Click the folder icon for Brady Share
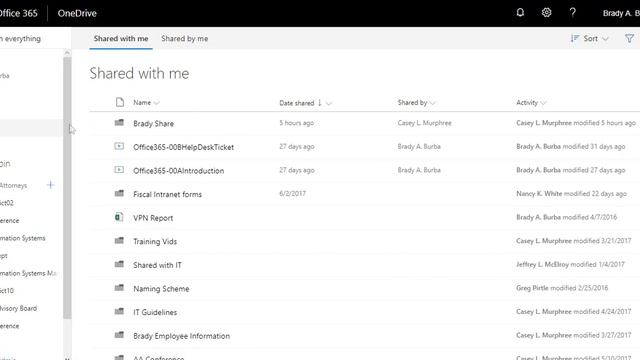This screenshot has width=640, height=360. [x=119, y=123]
